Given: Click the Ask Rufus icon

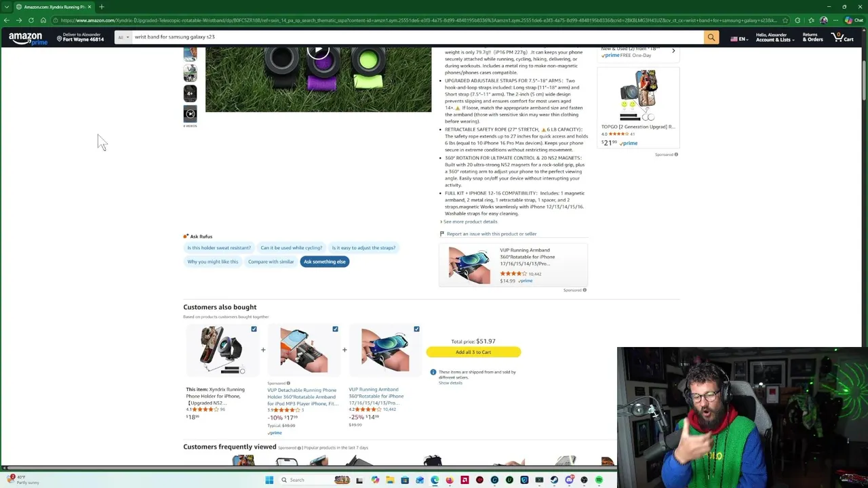Looking at the screenshot, I should (186, 237).
